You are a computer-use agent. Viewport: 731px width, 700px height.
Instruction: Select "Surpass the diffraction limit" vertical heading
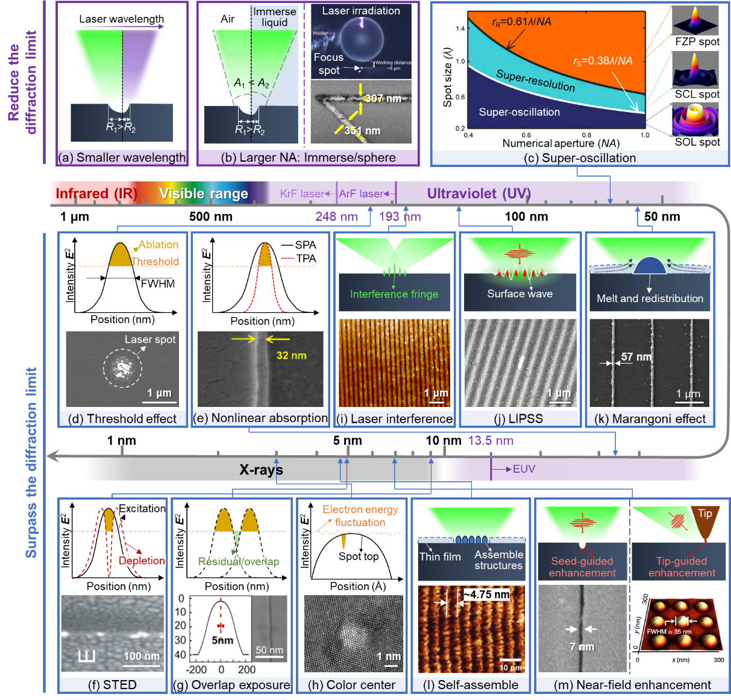[x=31, y=462]
